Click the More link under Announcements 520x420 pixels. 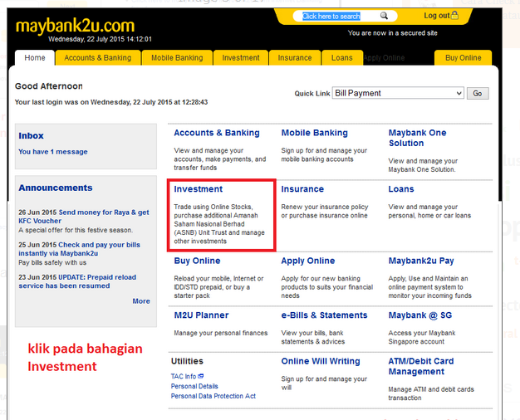(x=141, y=301)
